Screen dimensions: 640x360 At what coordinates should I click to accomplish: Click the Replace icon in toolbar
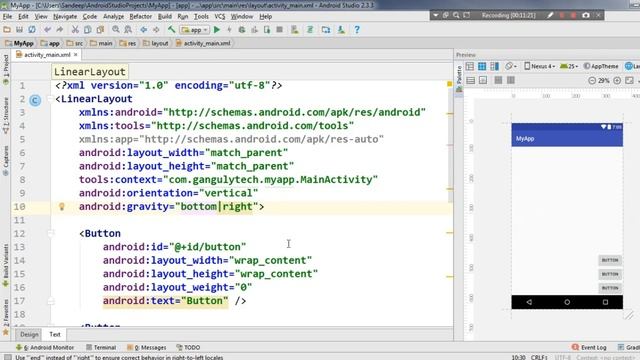click(128, 29)
